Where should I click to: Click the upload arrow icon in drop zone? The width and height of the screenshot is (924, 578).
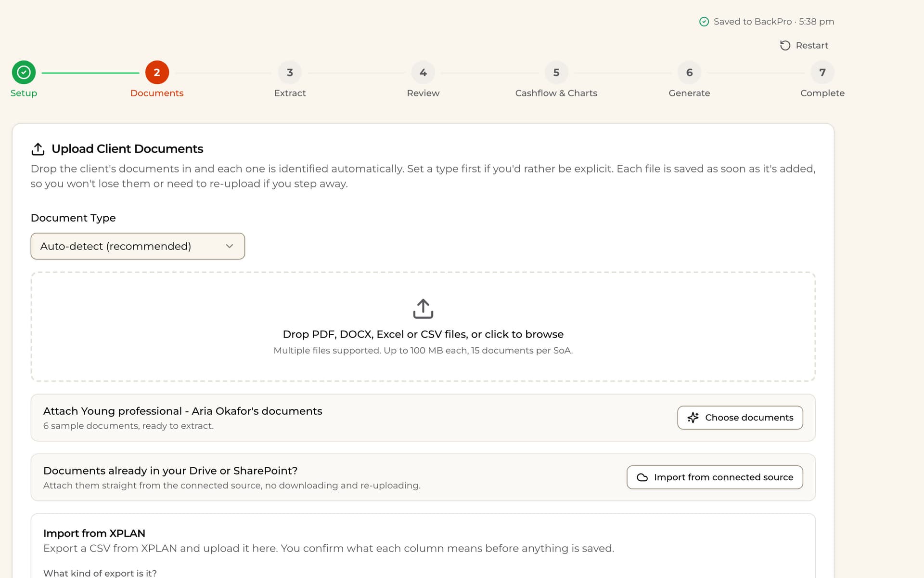pos(423,309)
